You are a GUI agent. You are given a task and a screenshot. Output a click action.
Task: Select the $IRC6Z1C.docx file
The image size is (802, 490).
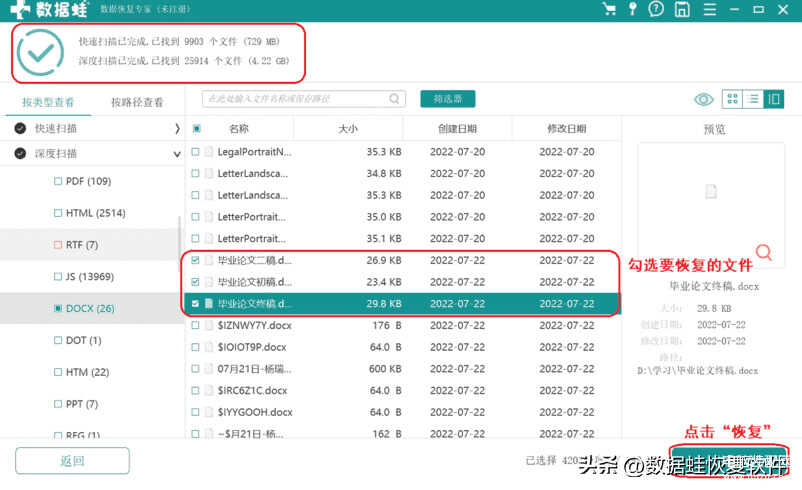coord(252,390)
